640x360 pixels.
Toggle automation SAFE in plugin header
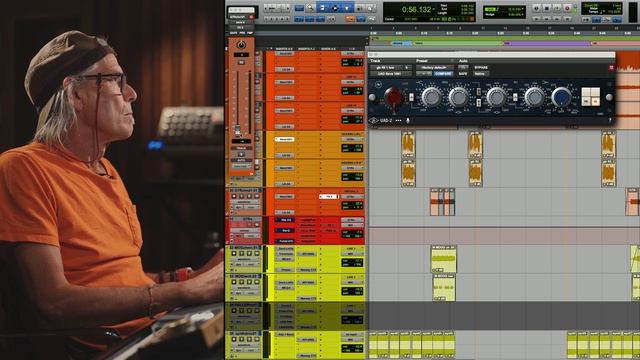(x=463, y=74)
